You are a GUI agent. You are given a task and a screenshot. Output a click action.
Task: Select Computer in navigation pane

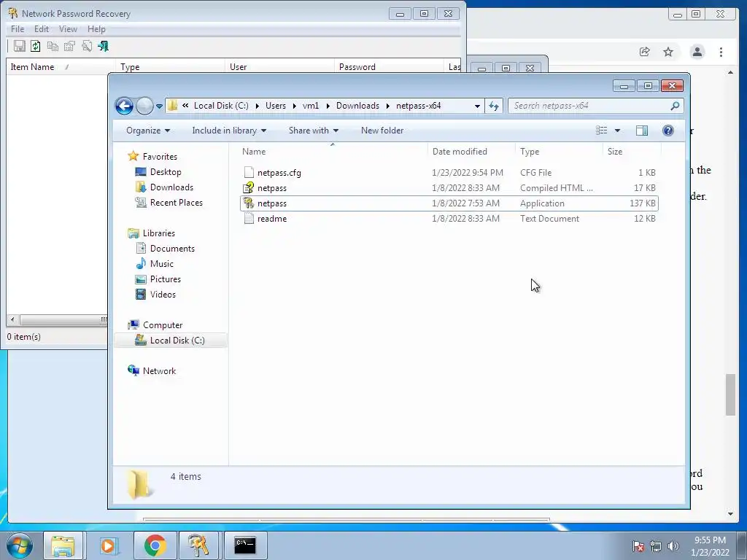(x=163, y=325)
